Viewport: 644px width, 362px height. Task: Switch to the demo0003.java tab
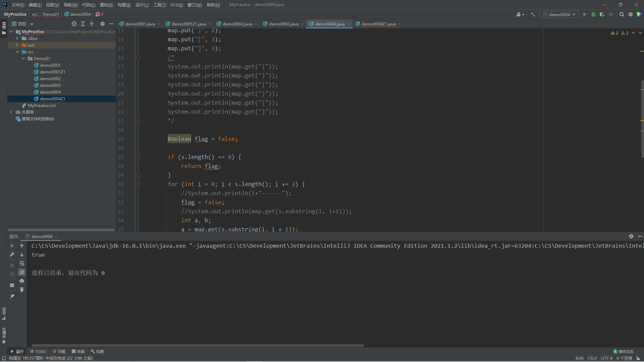(283, 24)
